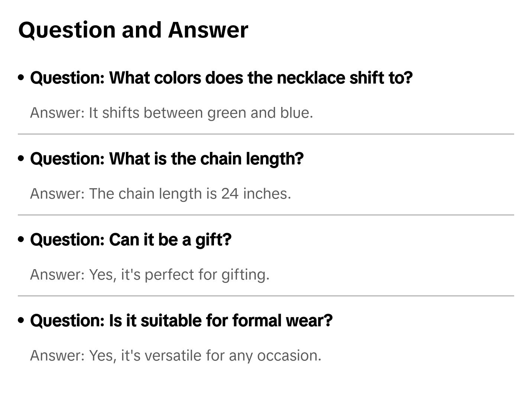Click the bullet beside the gift question
The image size is (532, 398).
click(21, 239)
